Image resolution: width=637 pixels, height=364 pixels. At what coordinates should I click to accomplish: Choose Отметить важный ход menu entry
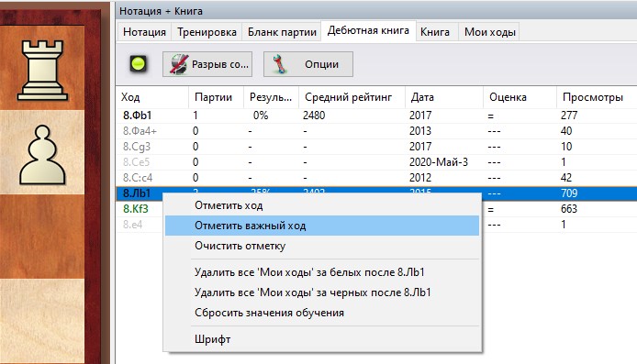(322, 226)
